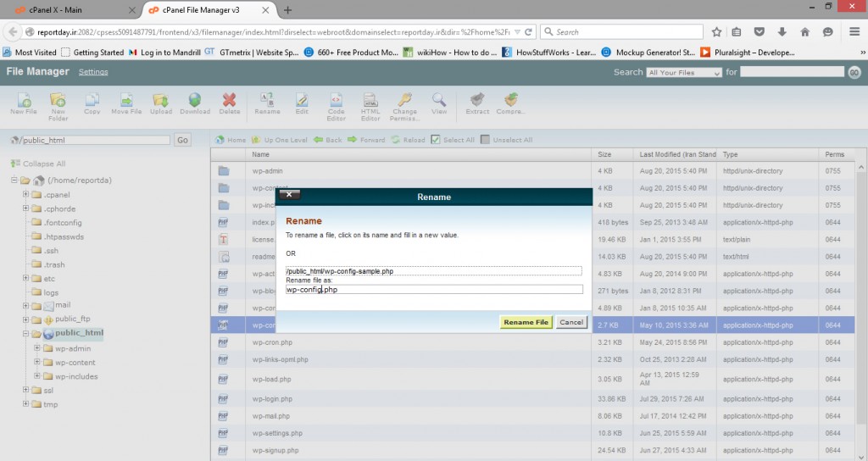Click the Extract toolbar icon
Screen dimensions: 868x461
coord(477,100)
